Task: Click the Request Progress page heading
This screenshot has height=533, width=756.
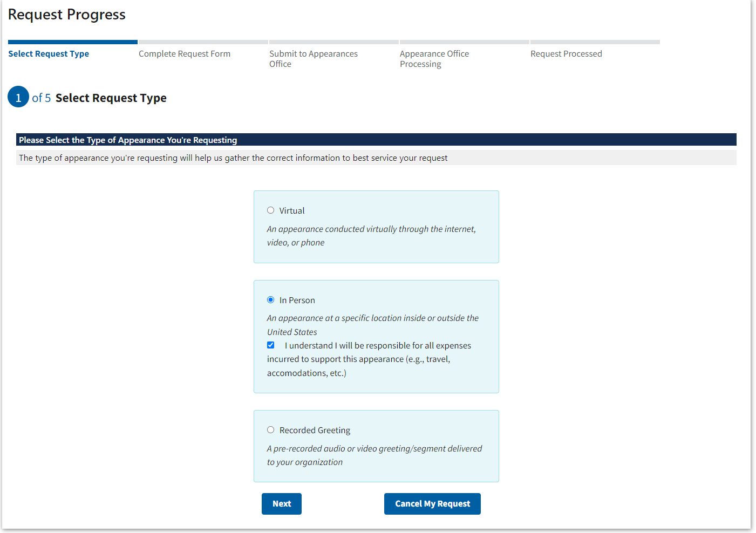Action: [x=67, y=15]
